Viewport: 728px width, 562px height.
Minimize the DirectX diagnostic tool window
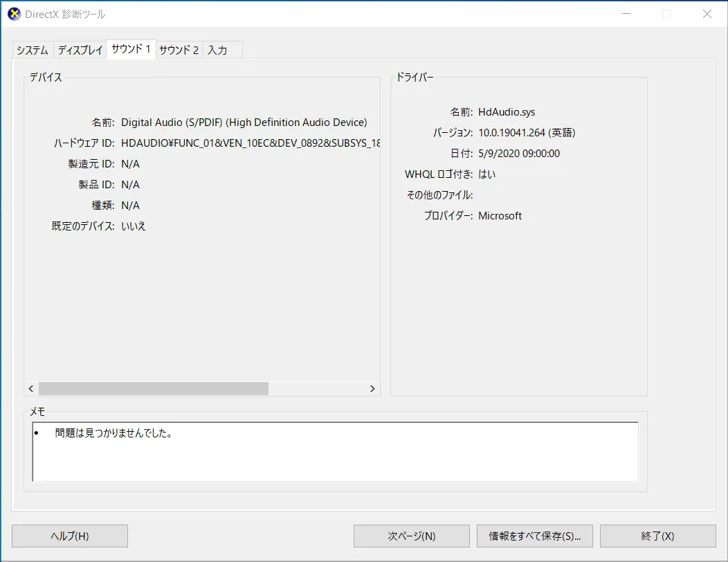click(x=626, y=14)
